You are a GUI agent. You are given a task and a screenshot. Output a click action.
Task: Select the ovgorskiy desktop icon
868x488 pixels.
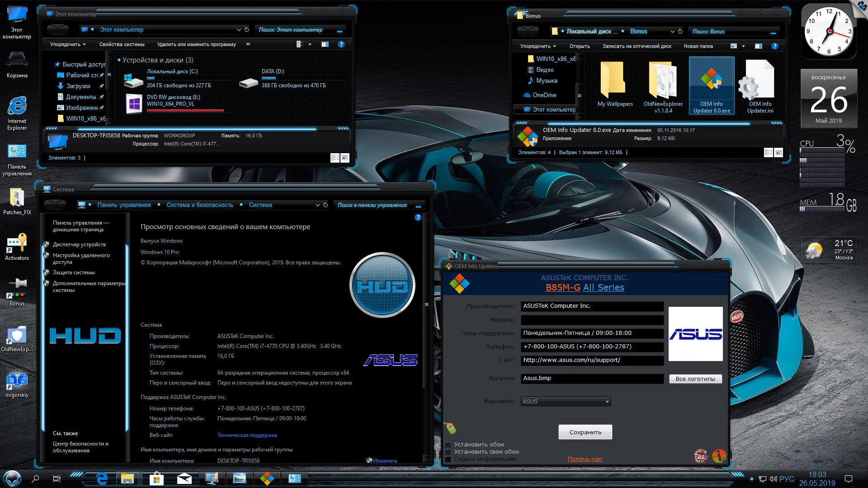tap(17, 385)
